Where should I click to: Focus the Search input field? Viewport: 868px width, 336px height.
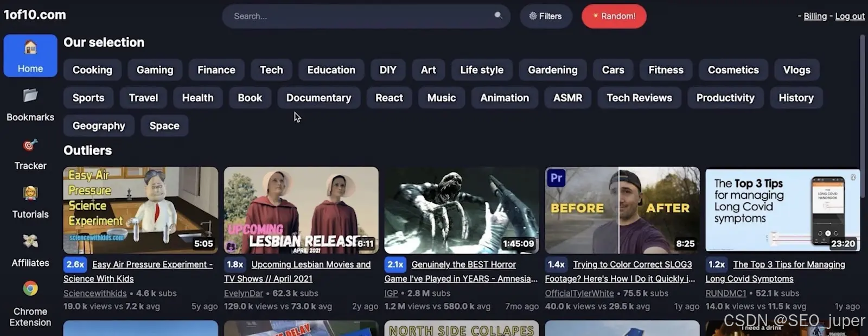pos(366,16)
